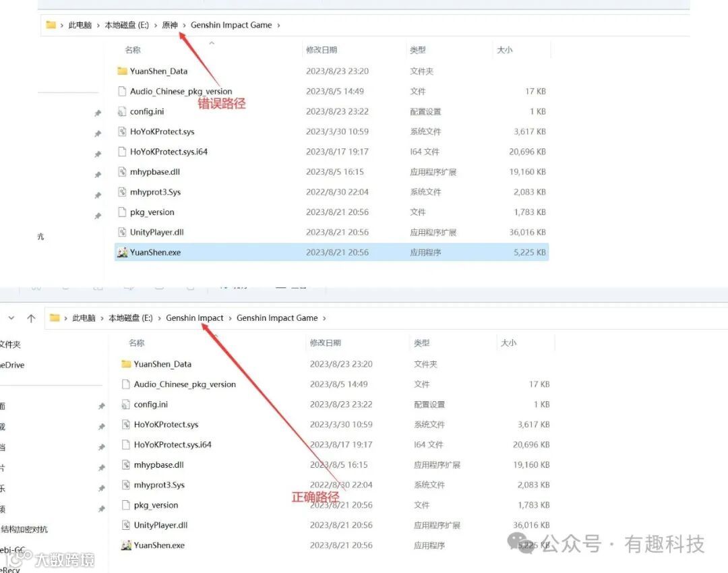
Task: Select YuanShen.exe file name in 原神 path window
Action: 155,253
